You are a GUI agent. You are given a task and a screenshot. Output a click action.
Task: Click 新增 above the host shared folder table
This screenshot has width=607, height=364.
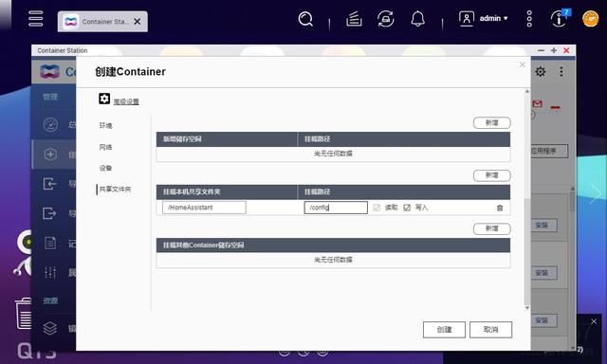pos(491,175)
